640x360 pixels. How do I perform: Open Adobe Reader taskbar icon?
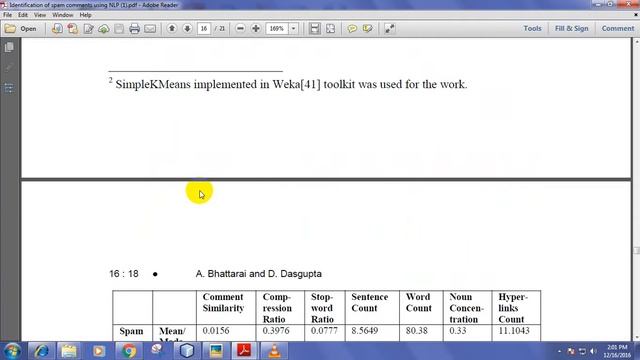(244, 351)
